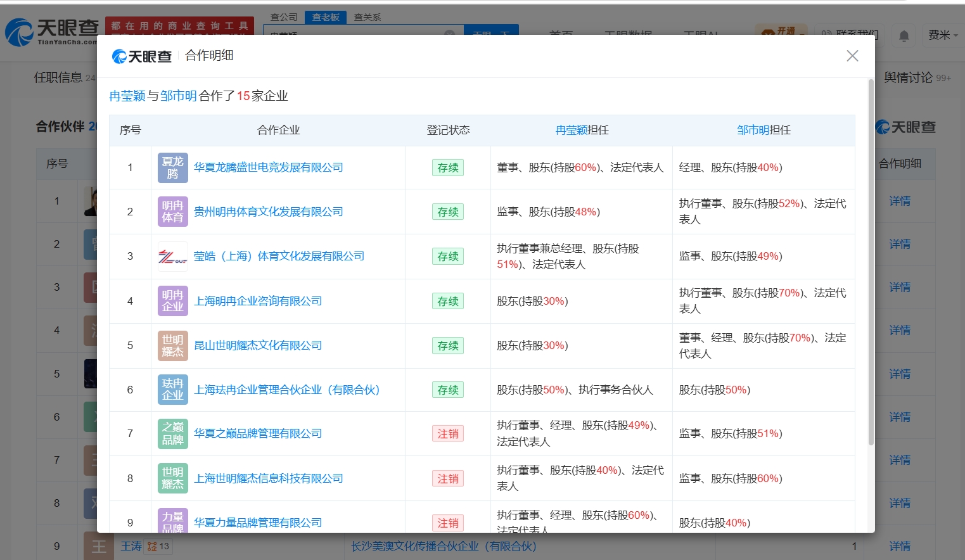Expand 费米 user dropdown in background page
The height and width of the screenshot is (560, 965).
pyautogui.click(x=943, y=35)
